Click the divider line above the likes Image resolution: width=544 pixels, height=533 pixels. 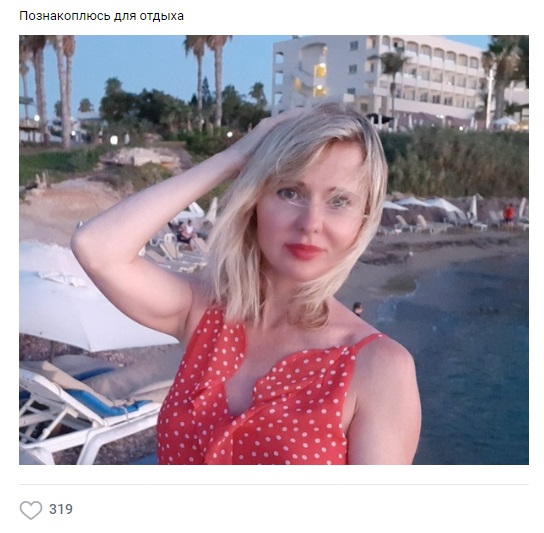pos(274,484)
